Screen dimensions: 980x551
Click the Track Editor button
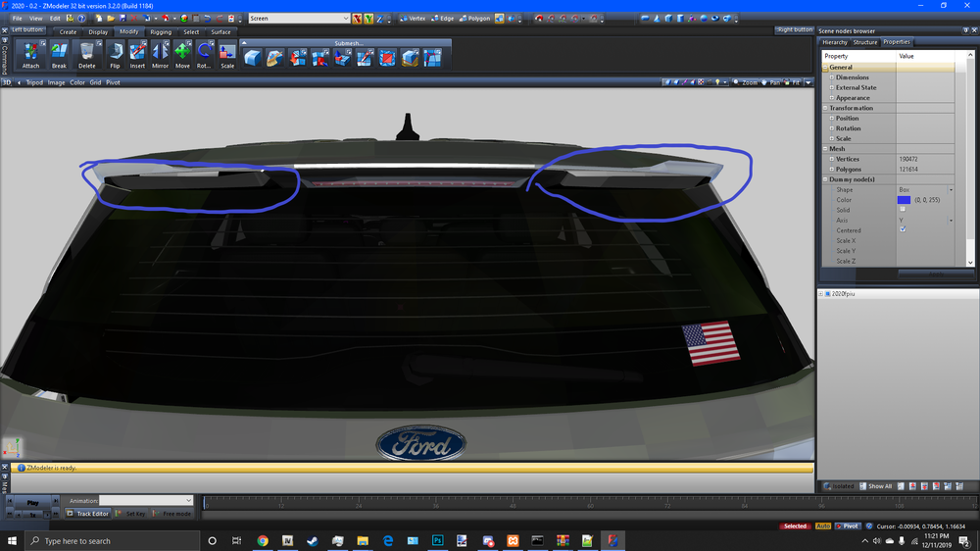click(88, 514)
